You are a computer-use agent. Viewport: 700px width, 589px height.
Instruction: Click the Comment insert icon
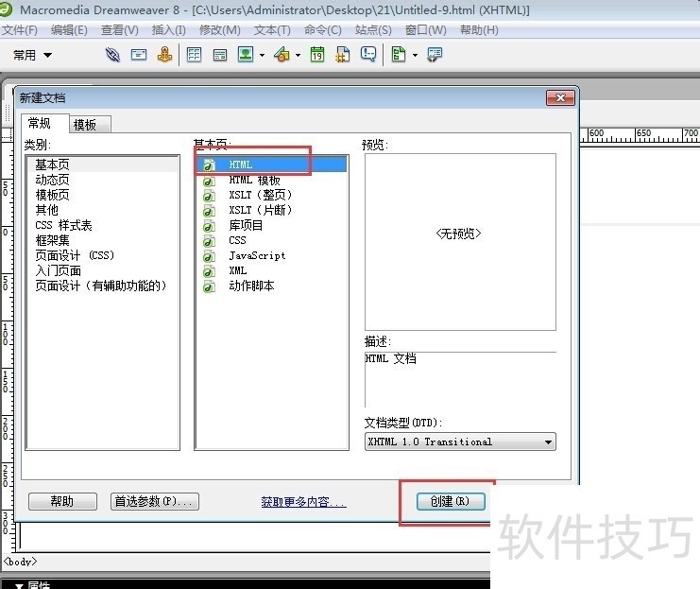(x=368, y=55)
